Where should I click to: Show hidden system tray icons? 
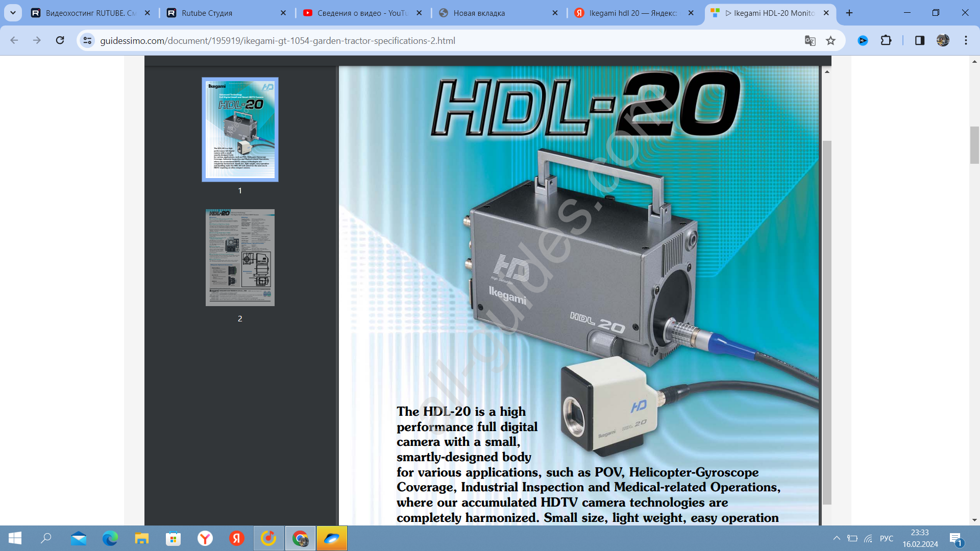click(837, 538)
